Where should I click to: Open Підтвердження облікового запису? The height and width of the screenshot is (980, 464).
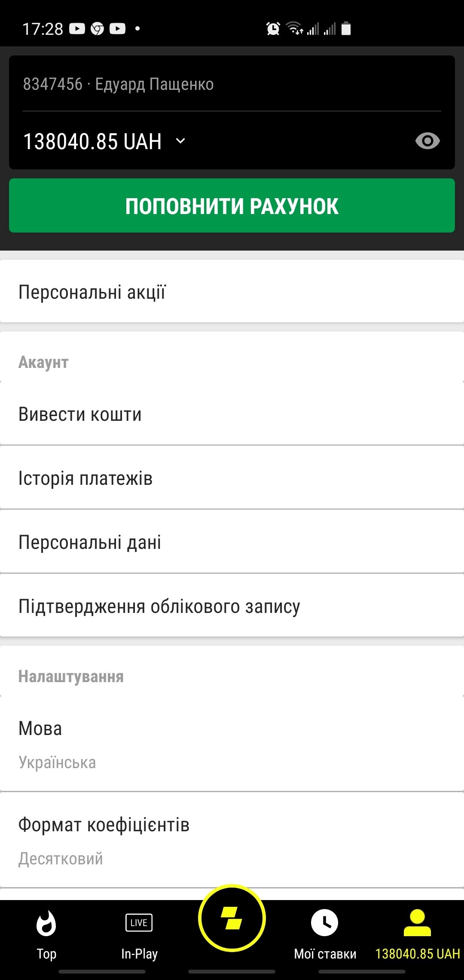232,606
